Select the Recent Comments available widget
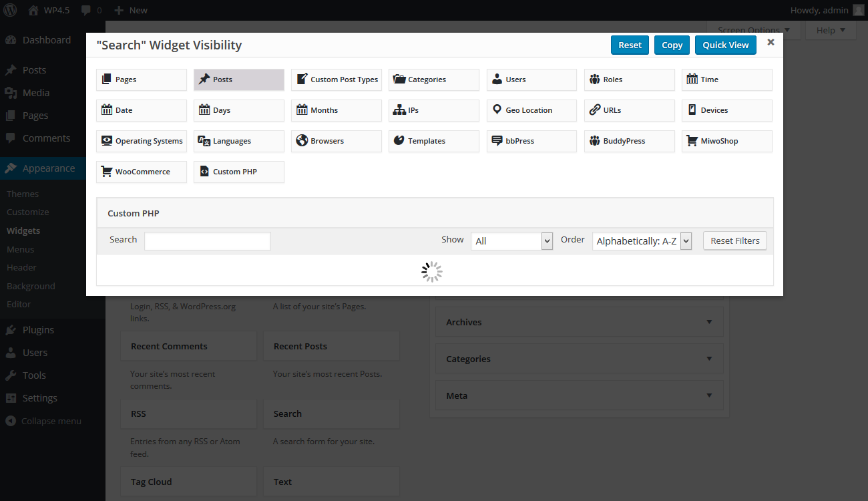The image size is (868, 501). [188, 346]
